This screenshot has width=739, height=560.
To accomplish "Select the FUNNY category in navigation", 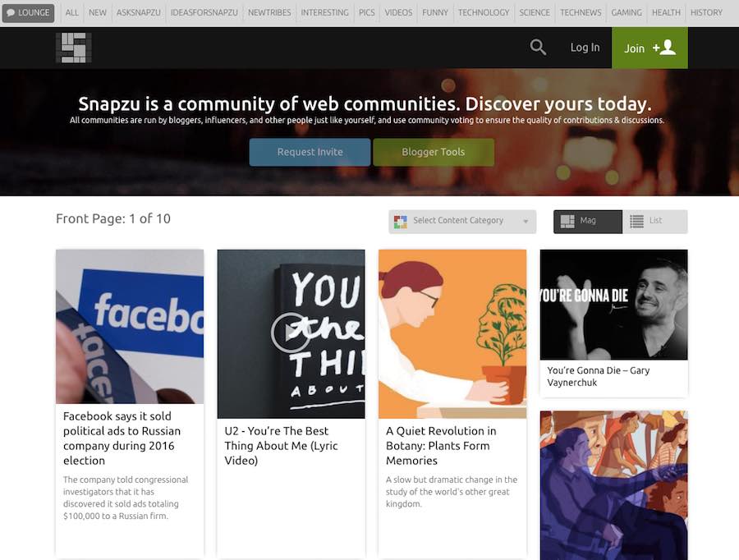I will 435,13.
